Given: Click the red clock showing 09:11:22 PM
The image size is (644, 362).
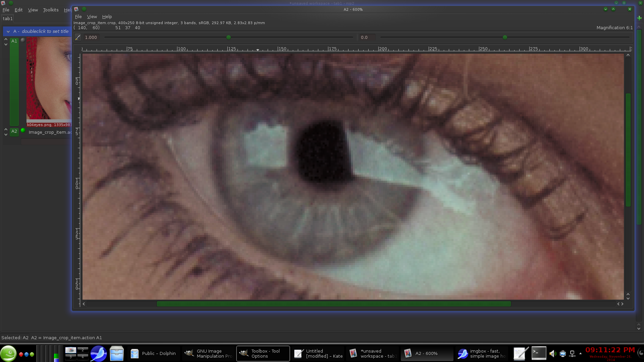Looking at the screenshot, I should 610,350.
